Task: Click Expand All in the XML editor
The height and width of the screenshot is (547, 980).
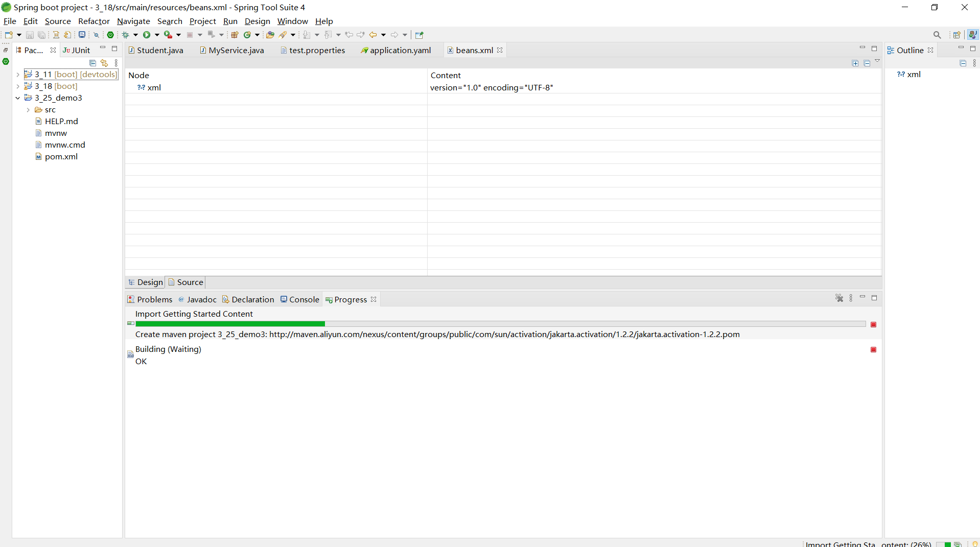Action: point(855,63)
